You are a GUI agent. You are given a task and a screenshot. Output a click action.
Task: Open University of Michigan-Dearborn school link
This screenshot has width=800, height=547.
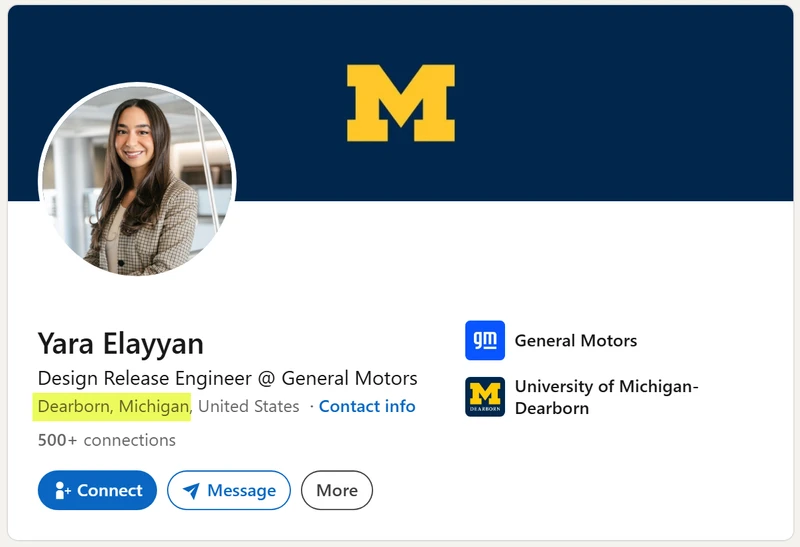pyautogui.click(x=606, y=397)
